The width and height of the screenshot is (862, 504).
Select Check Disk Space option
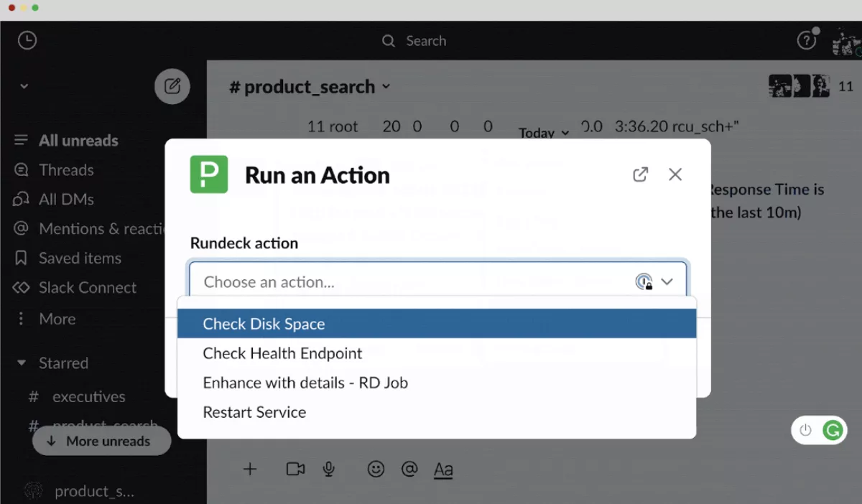pos(437,324)
